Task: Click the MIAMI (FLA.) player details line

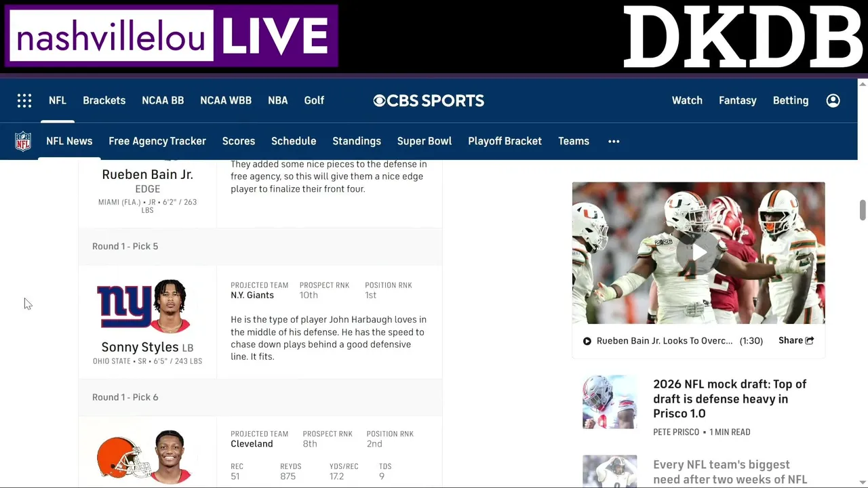Action: coord(147,206)
